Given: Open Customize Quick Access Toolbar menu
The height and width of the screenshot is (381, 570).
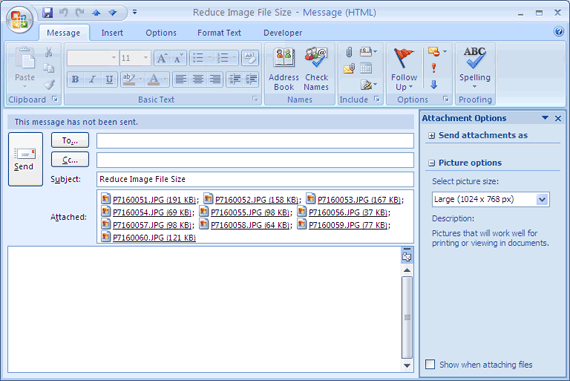Looking at the screenshot, I should click(x=135, y=12).
